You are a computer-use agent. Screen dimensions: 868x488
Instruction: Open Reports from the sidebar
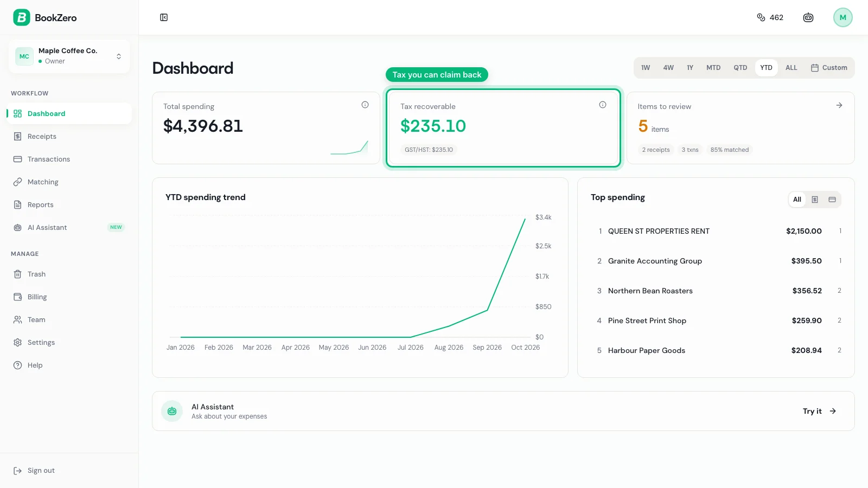tap(69, 204)
